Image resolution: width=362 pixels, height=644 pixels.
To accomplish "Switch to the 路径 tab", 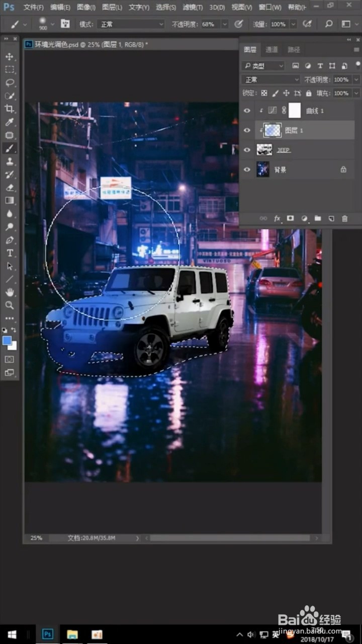I will pyautogui.click(x=294, y=49).
